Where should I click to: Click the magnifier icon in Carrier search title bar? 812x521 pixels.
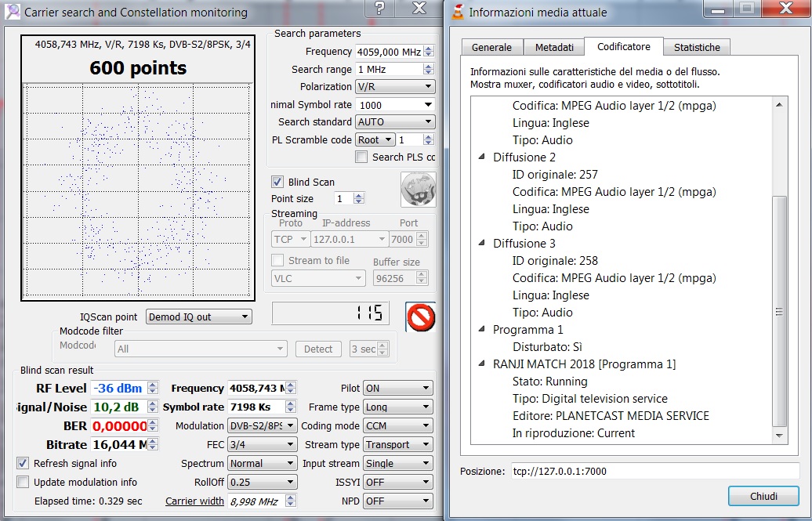coord(13,12)
